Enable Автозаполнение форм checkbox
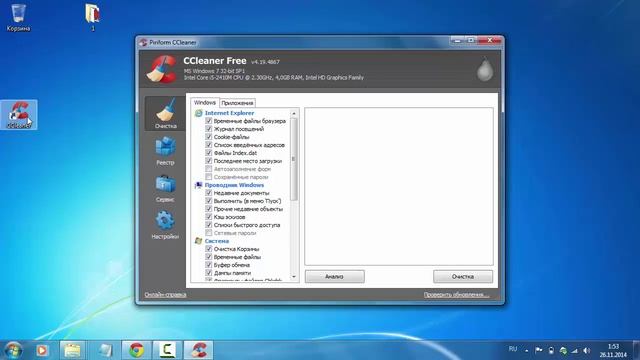640x360 pixels. click(209, 169)
